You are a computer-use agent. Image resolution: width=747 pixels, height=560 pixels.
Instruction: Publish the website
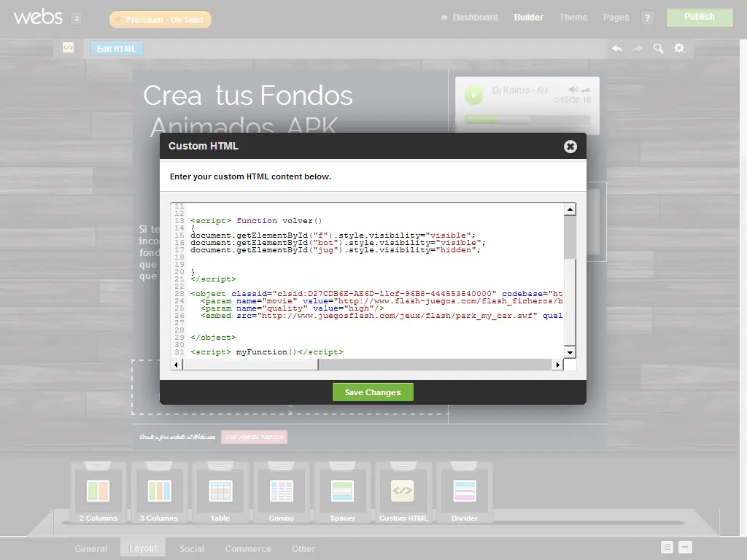(700, 17)
